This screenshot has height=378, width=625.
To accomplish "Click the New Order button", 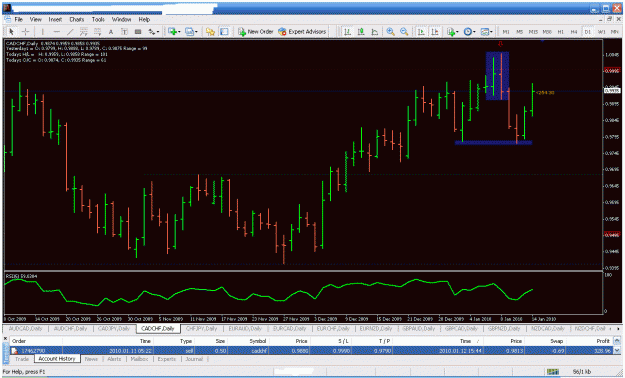I will [x=256, y=32].
